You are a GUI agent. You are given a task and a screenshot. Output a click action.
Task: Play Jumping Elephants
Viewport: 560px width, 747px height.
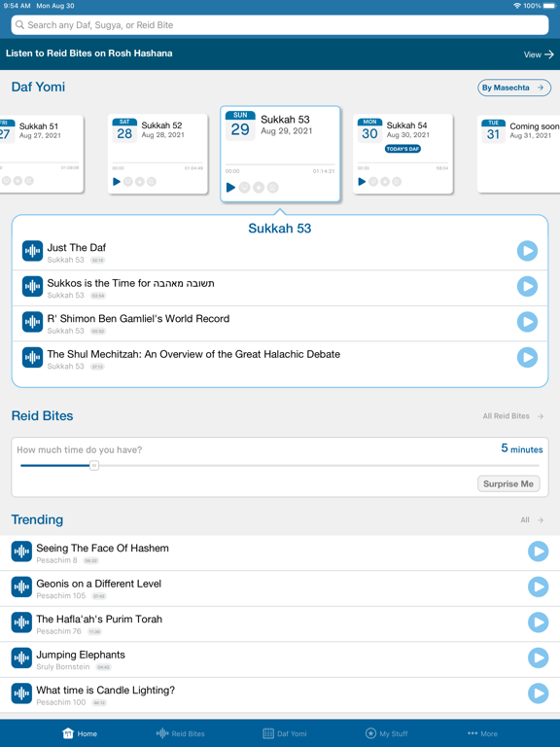(538, 658)
